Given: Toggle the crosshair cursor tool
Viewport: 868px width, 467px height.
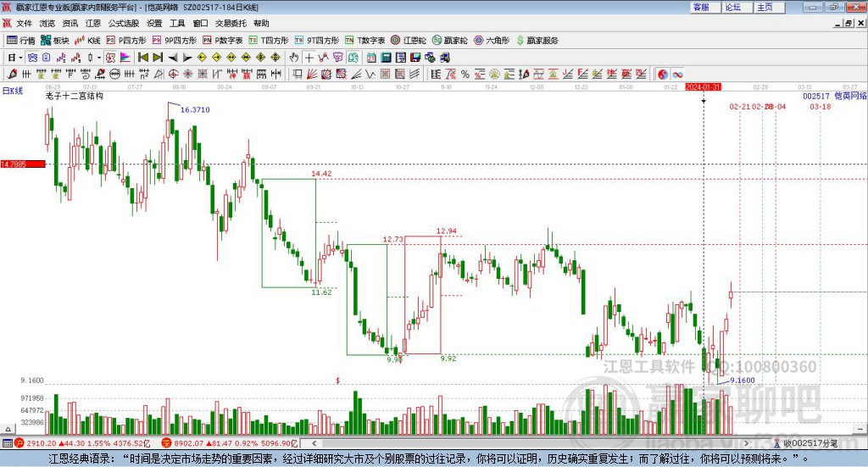Looking at the screenshot, I should coord(309,58).
